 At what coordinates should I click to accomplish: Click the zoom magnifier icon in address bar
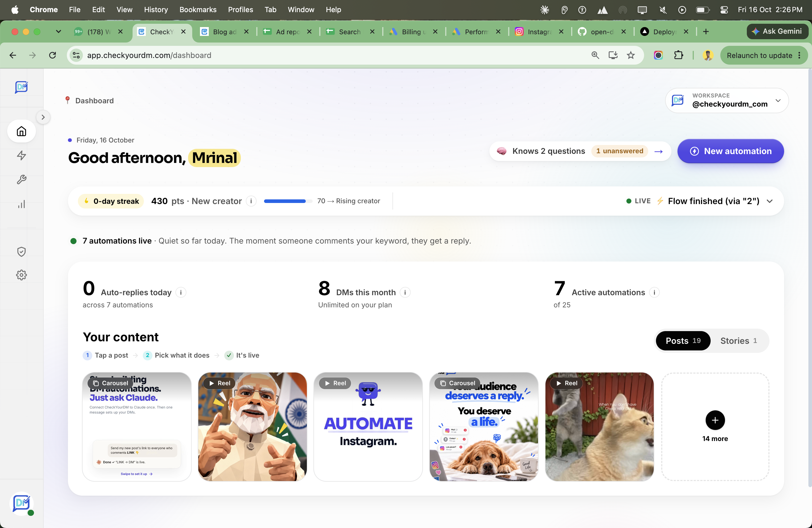[x=595, y=55]
